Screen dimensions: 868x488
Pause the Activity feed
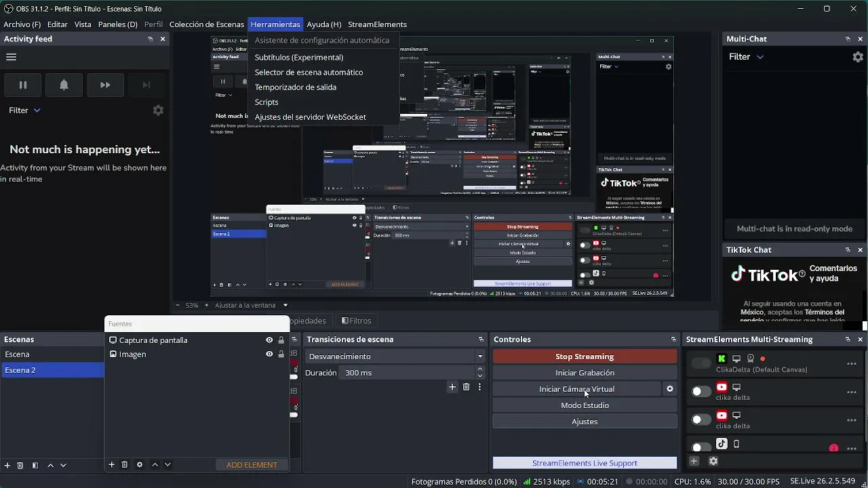click(x=22, y=85)
